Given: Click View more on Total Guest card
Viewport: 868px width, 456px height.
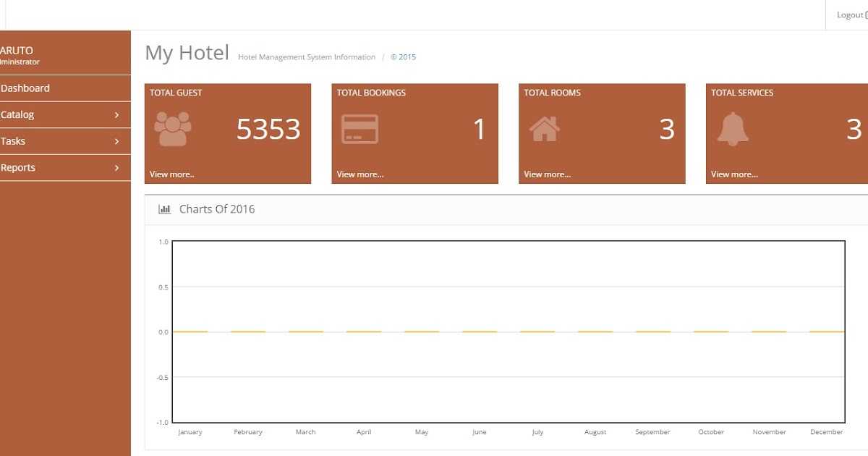Looking at the screenshot, I should (x=171, y=174).
